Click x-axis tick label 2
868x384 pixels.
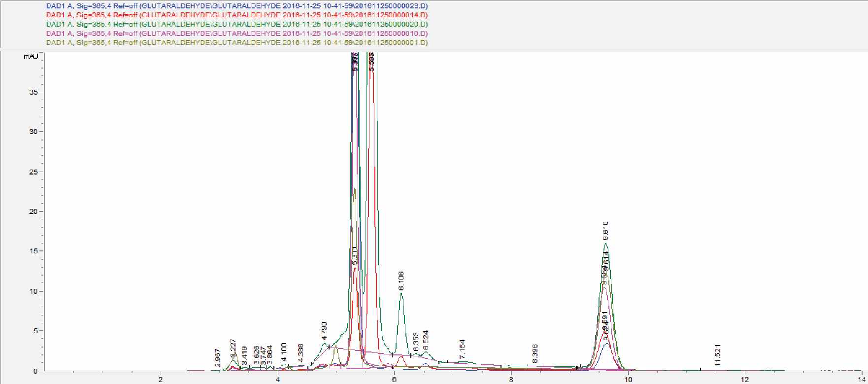(161, 379)
